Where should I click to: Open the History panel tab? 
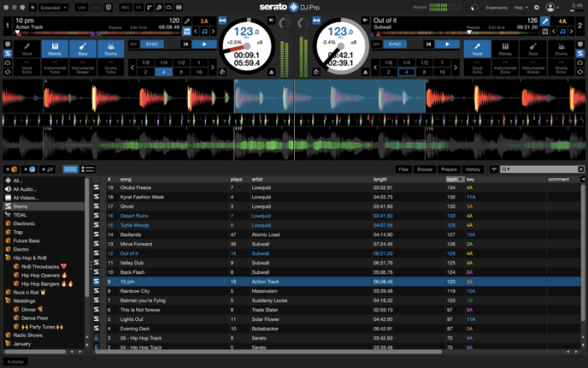(472, 169)
